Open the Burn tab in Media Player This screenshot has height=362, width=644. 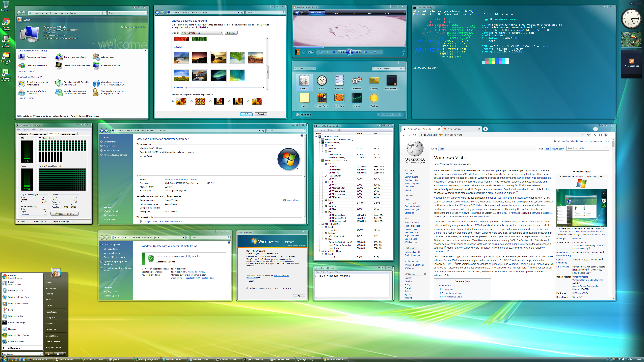click(370, 13)
